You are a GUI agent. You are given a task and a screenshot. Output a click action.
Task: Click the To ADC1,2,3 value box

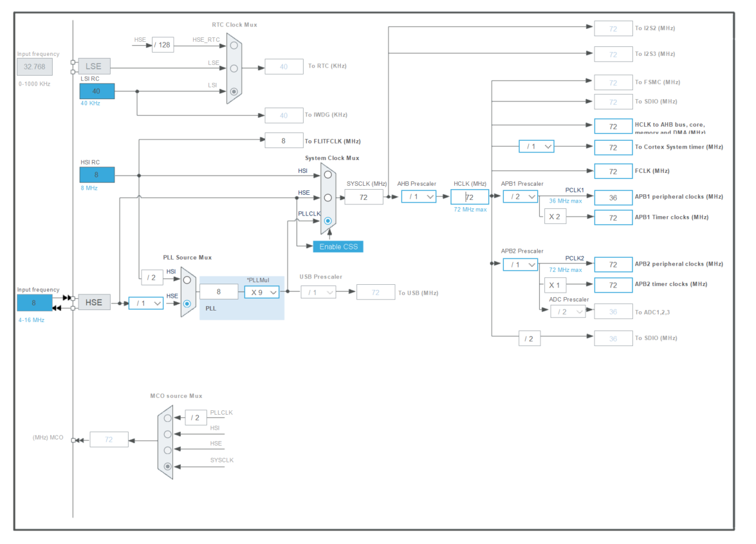coord(613,312)
